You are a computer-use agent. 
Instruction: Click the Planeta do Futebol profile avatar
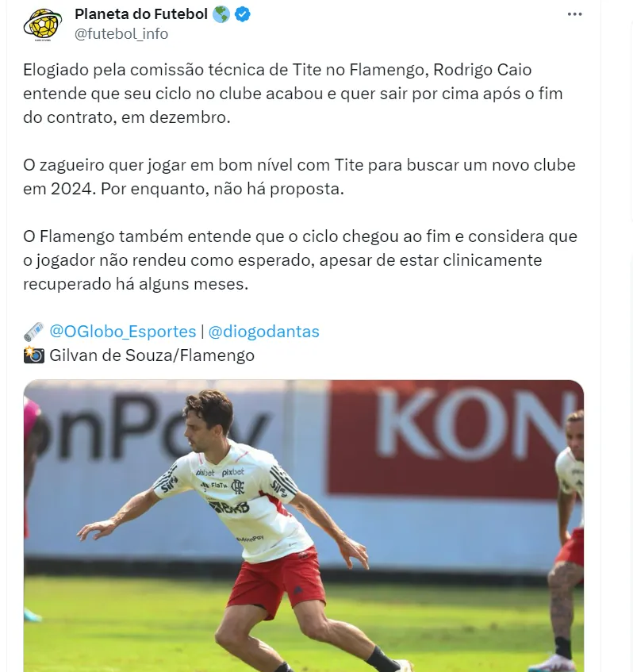point(43,25)
